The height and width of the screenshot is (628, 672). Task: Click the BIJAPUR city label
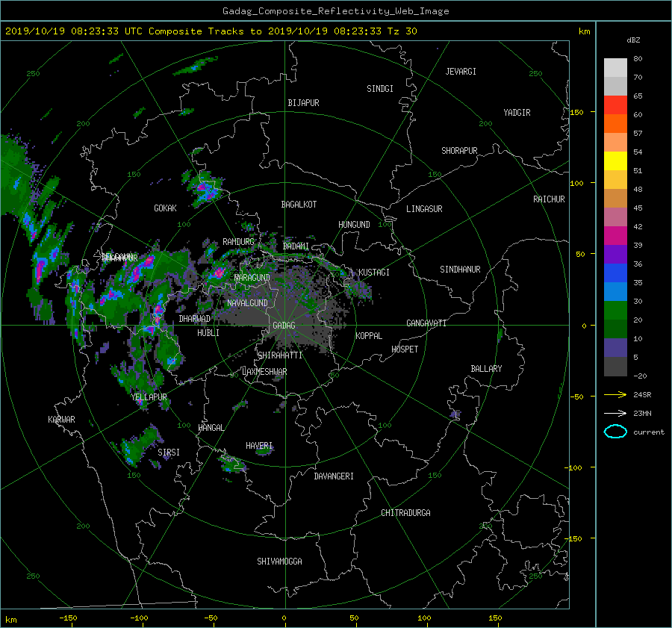[x=303, y=103]
